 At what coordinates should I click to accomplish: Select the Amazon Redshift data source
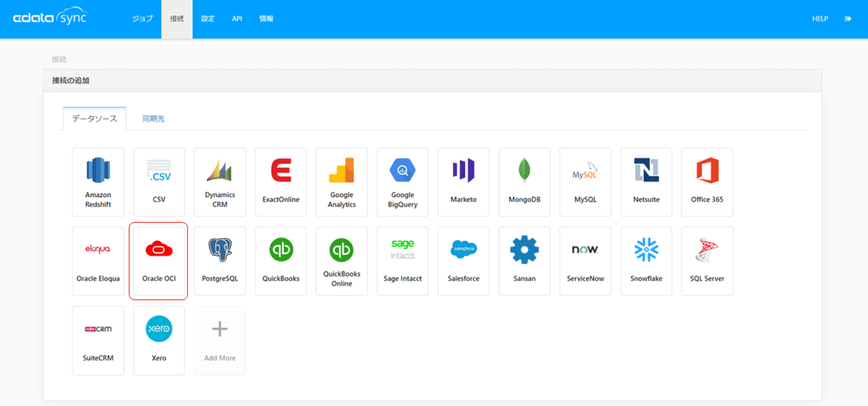coord(98,182)
